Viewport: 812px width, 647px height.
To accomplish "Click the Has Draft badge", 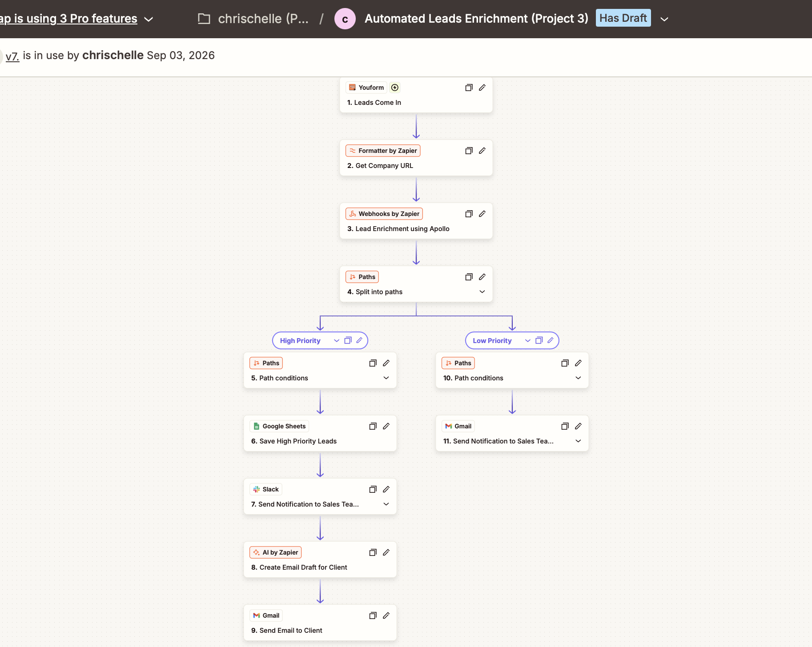I will click(x=623, y=18).
